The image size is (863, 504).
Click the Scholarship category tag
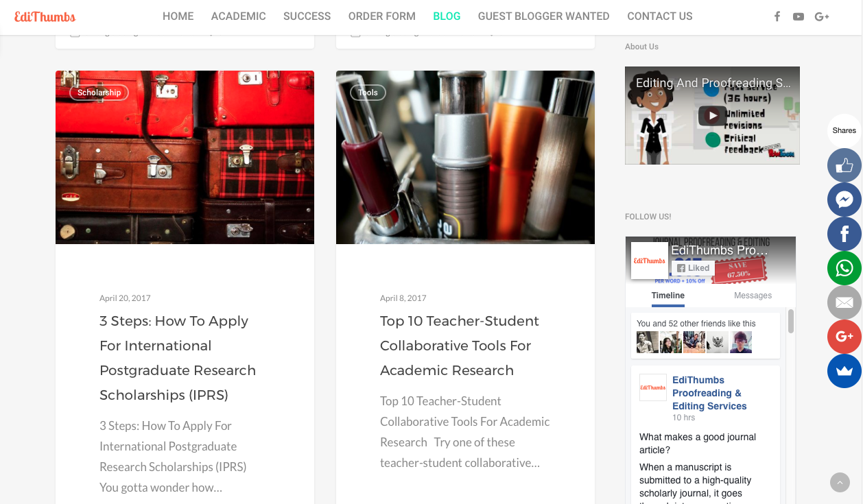[x=99, y=93]
